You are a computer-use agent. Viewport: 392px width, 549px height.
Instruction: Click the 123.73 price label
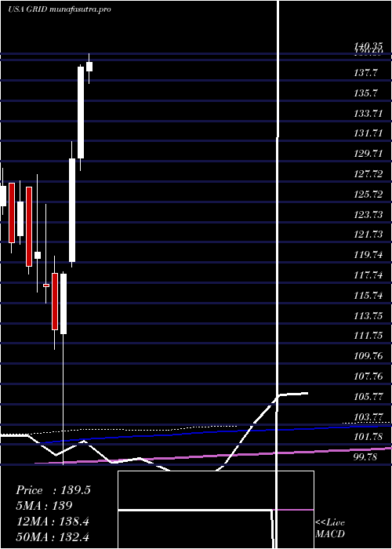coord(368,214)
